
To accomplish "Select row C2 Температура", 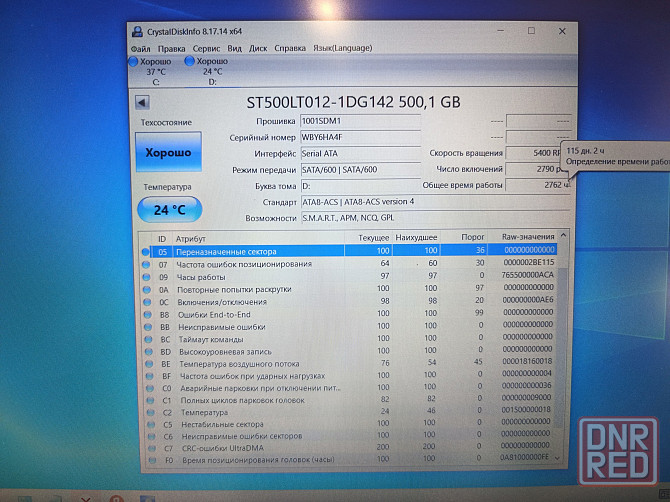I will tap(349, 412).
